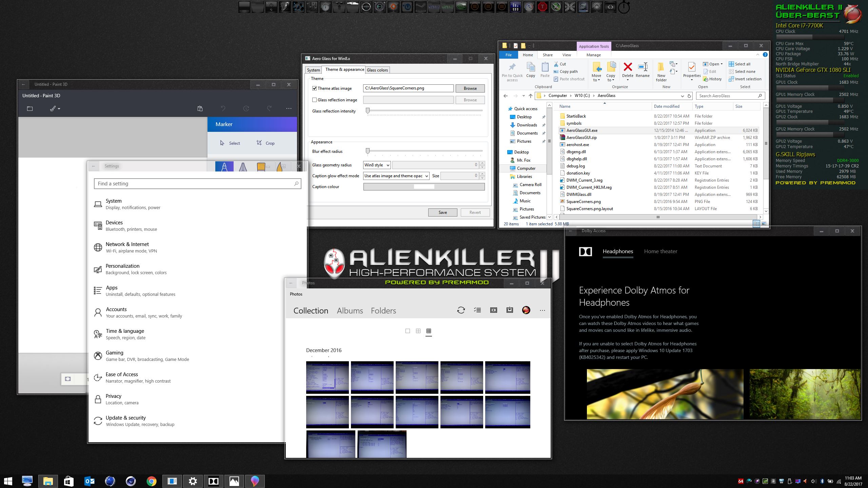
Task: Open the Share ribbon tab in Explorer
Action: coord(548,55)
